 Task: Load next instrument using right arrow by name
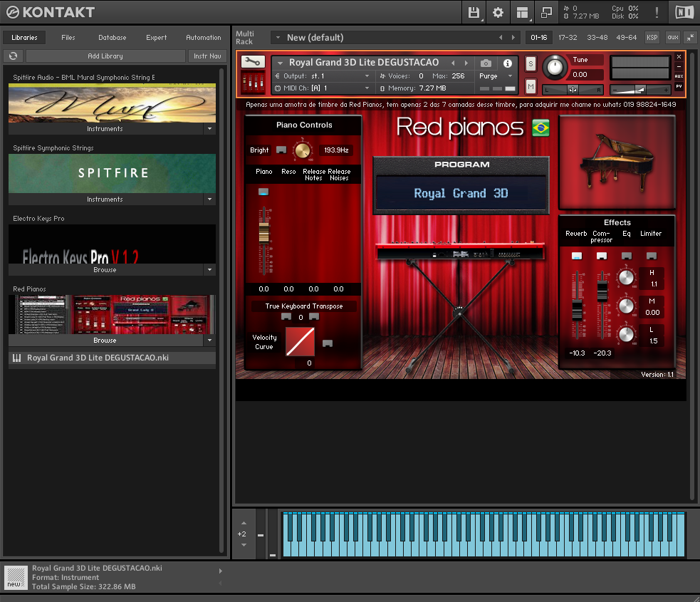point(466,63)
